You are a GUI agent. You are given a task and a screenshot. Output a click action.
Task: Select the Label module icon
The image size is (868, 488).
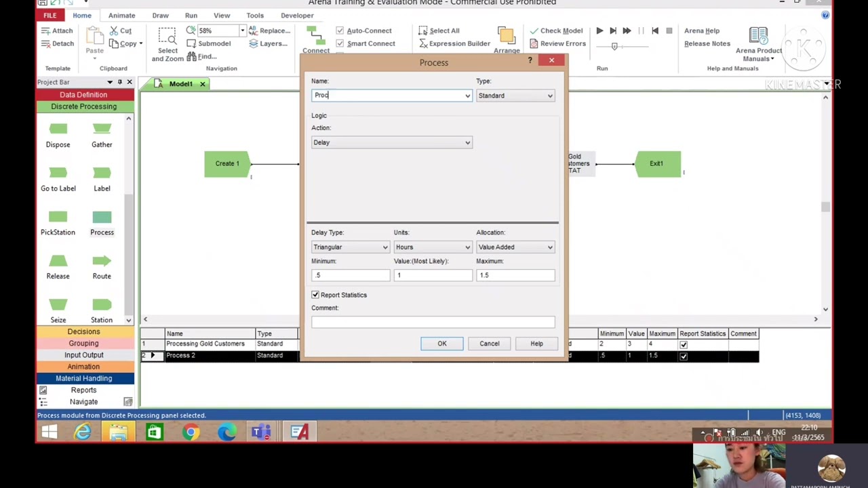pos(102,173)
